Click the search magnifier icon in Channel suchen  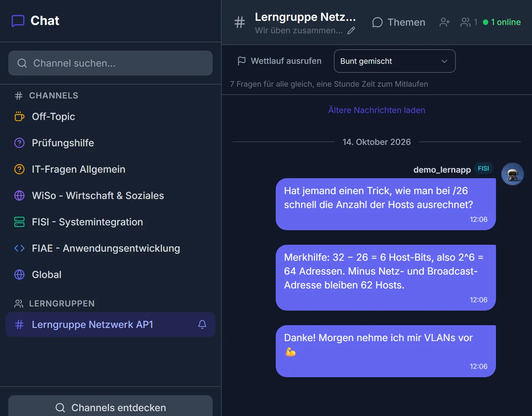22,63
